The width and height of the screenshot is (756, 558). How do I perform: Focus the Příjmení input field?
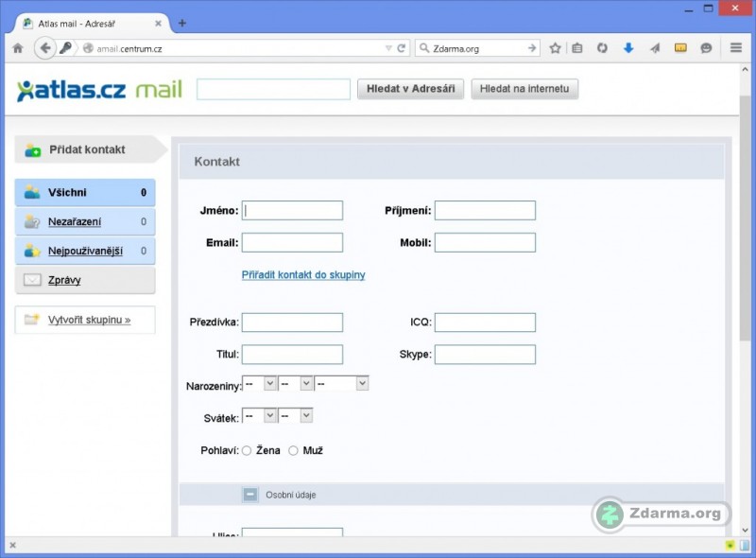coord(485,211)
